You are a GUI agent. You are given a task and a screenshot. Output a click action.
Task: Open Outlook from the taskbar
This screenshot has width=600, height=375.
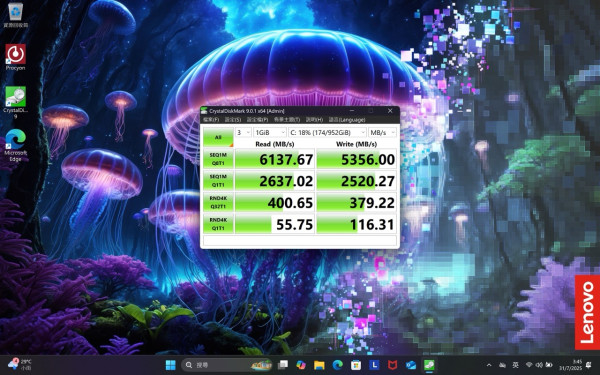point(411,365)
